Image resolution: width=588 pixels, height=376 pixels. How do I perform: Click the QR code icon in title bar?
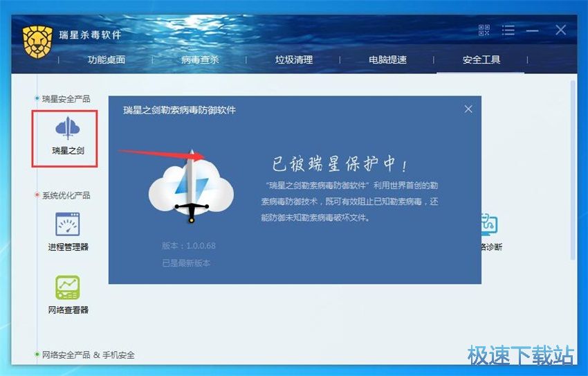coord(484,30)
